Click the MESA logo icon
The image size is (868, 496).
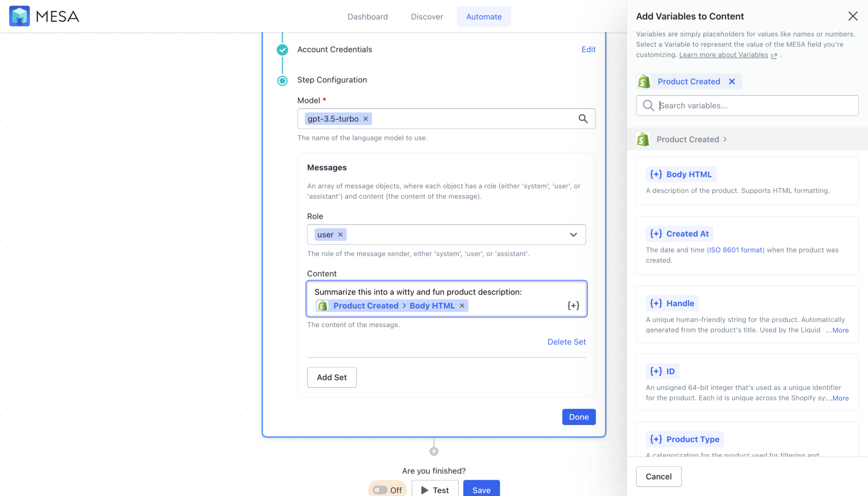point(19,16)
